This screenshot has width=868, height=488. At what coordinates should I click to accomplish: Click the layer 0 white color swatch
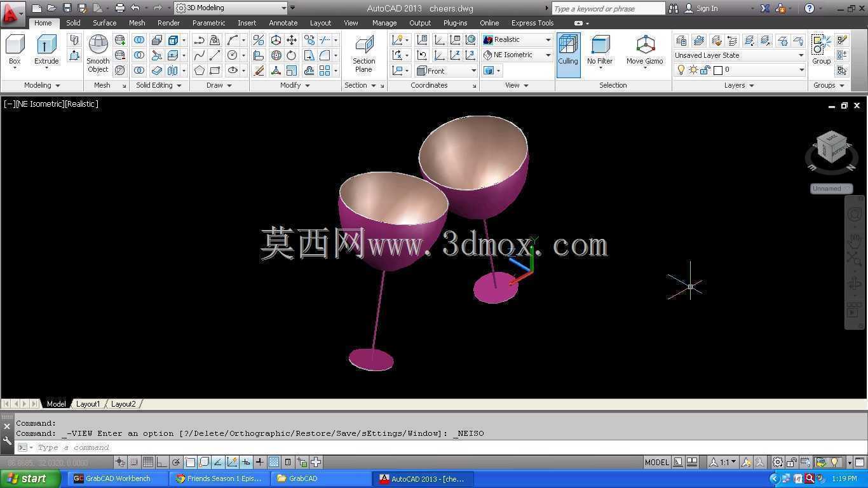point(717,70)
